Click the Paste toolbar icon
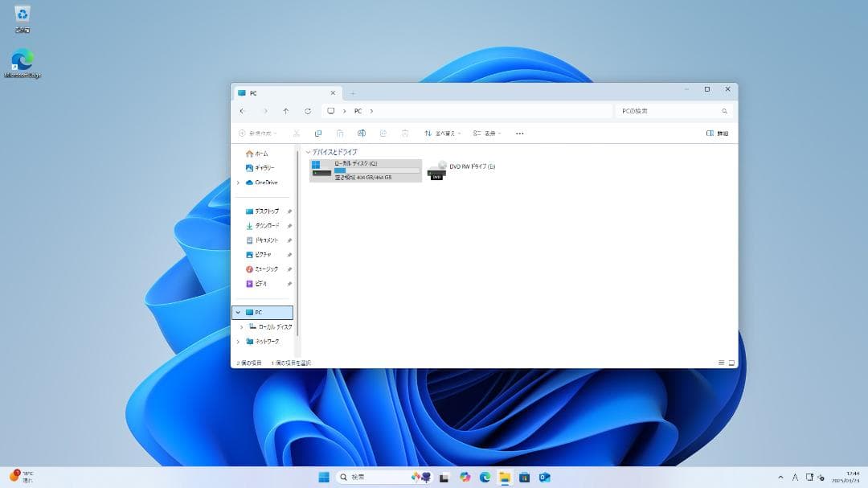 pyautogui.click(x=340, y=133)
